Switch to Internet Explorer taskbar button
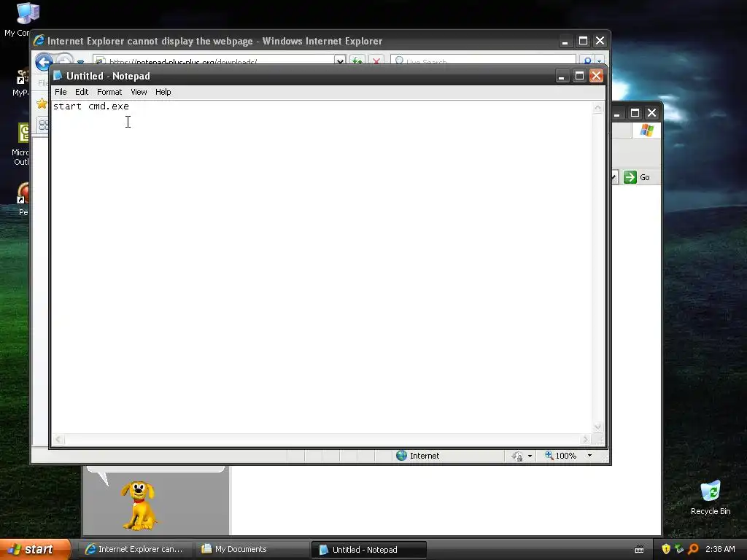747x560 pixels. 134,549
